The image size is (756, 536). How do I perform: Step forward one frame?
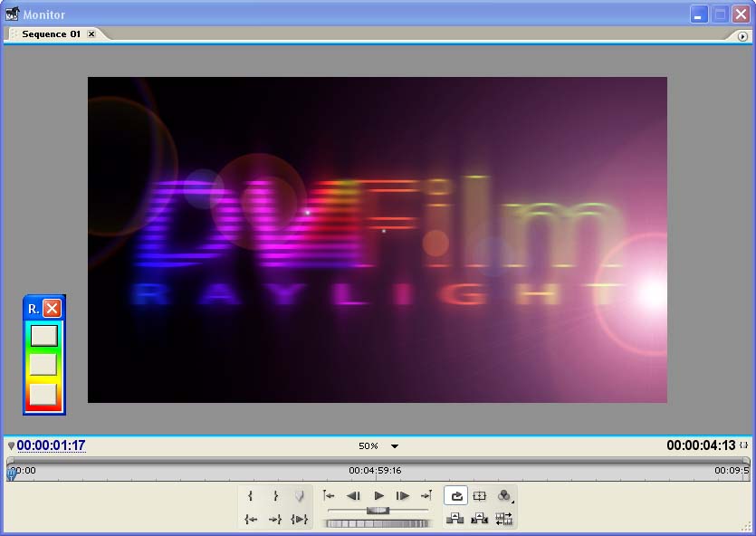point(402,495)
